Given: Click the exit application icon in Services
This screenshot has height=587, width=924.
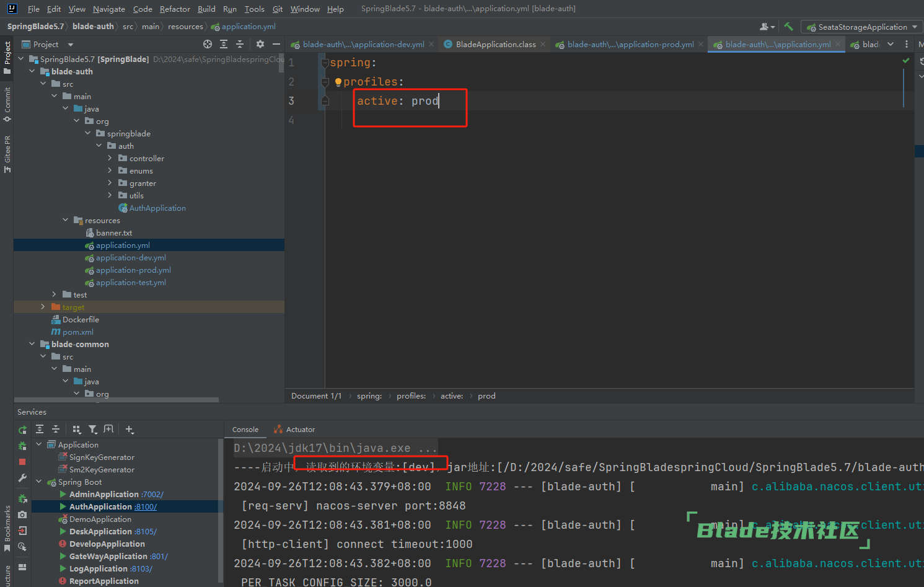Looking at the screenshot, I should pyautogui.click(x=22, y=531).
